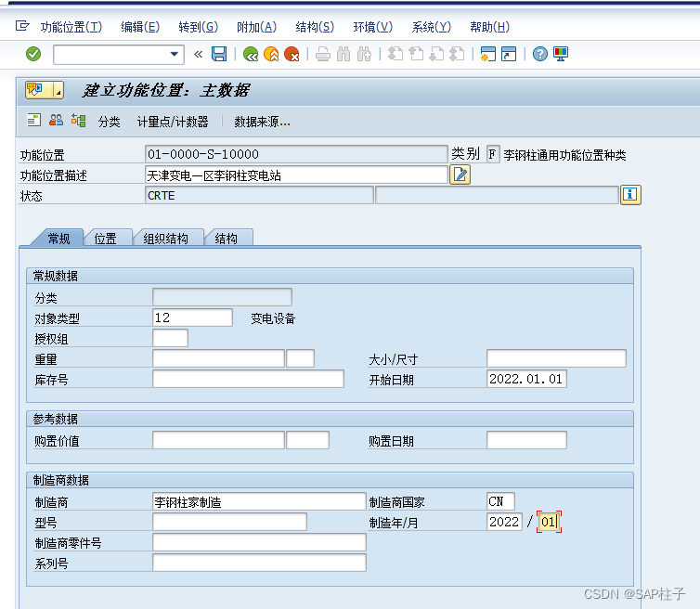Screen dimensions: 700x609
Task: Click the structure list hierarchy icon
Action: click(x=79, y=121)
